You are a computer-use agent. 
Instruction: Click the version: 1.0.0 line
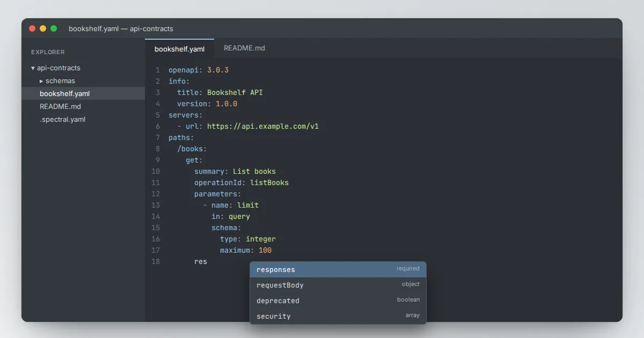pyautogui.click(x=207, y=104)
